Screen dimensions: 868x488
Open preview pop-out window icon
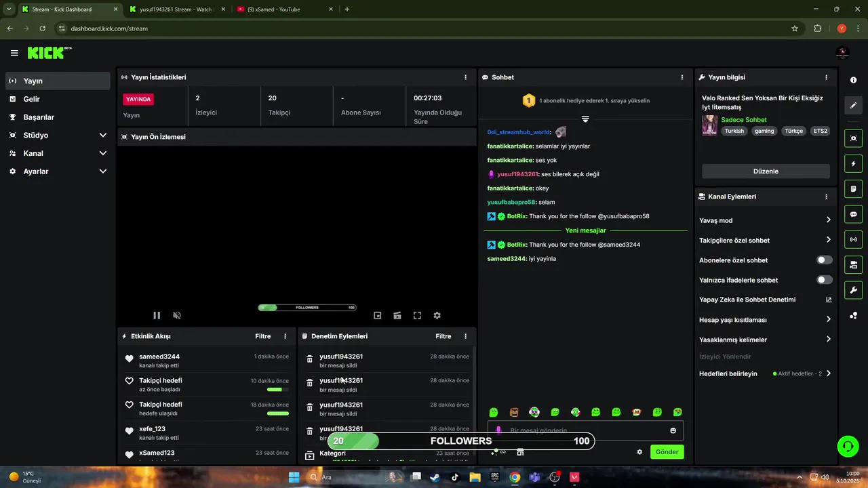click(x=378, y=315)
